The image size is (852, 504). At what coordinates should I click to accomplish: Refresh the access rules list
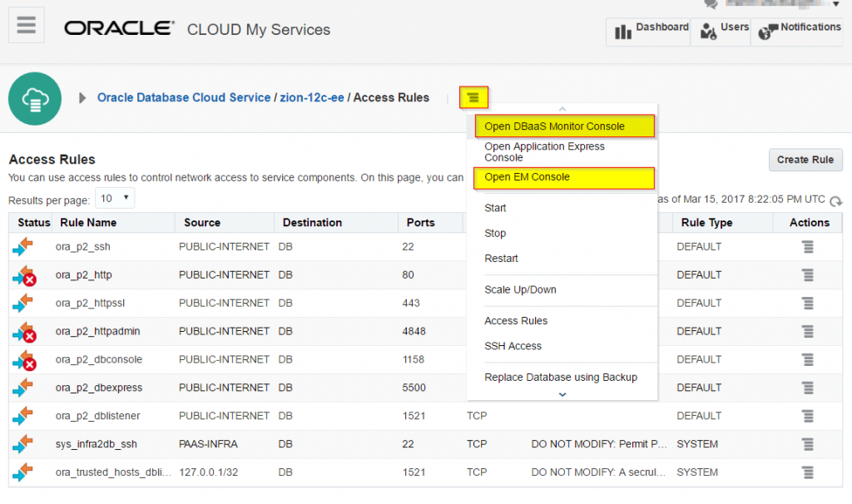click(x=835, y=200)
